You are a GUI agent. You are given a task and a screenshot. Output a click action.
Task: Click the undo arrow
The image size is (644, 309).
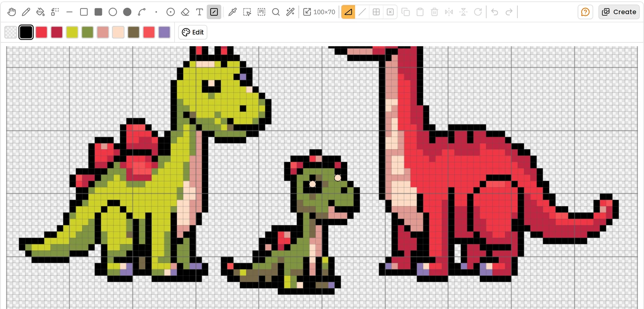point(495,12)
